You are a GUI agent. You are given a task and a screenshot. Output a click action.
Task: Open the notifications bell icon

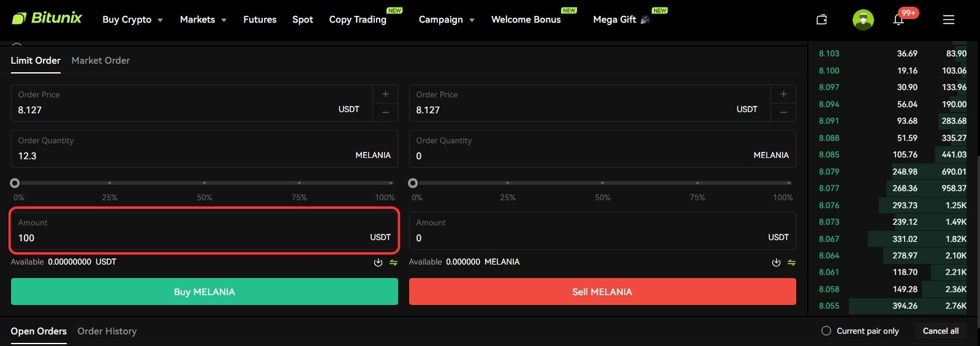(899, 20)
